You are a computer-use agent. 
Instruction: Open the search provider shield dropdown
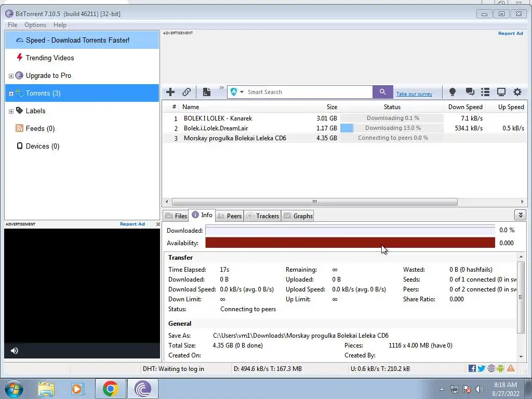pos(237,92)
